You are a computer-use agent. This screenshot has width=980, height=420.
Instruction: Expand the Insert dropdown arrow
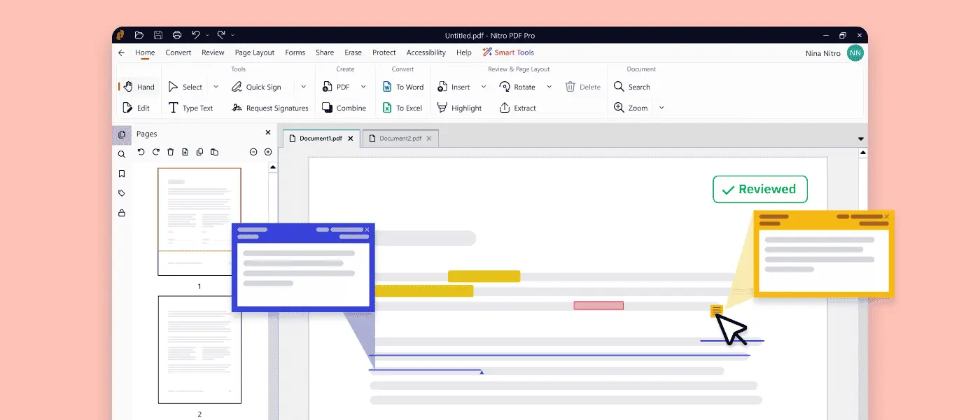click(x=483, y=87)
